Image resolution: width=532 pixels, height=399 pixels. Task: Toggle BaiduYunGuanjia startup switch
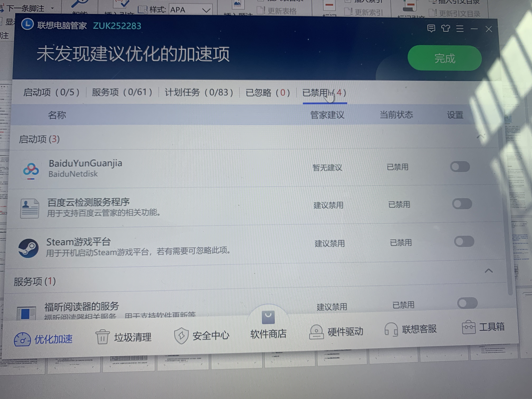click(x=460, y=167)
